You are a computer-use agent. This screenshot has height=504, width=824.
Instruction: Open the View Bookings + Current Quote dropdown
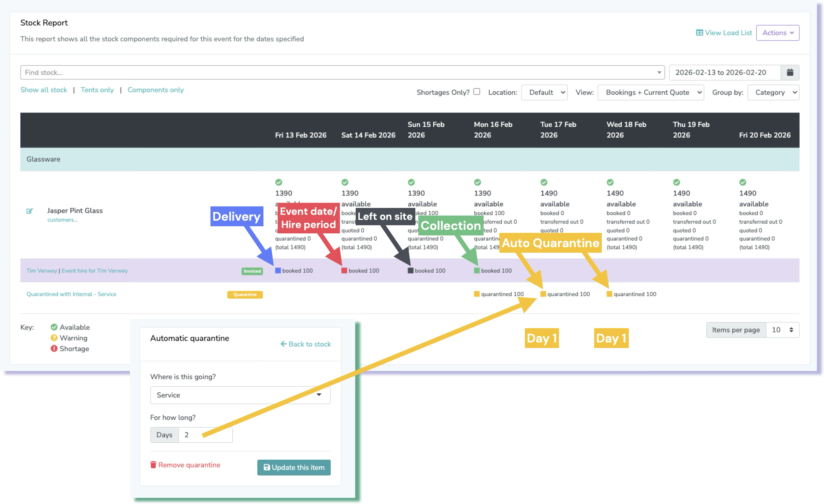pyautogui.click(x=650, y=92)
